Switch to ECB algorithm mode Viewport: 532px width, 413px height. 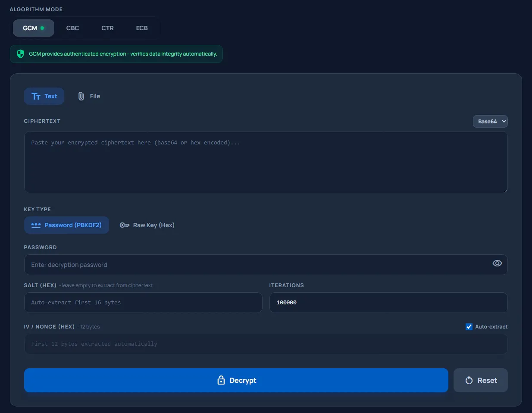(x=142, y=28)
